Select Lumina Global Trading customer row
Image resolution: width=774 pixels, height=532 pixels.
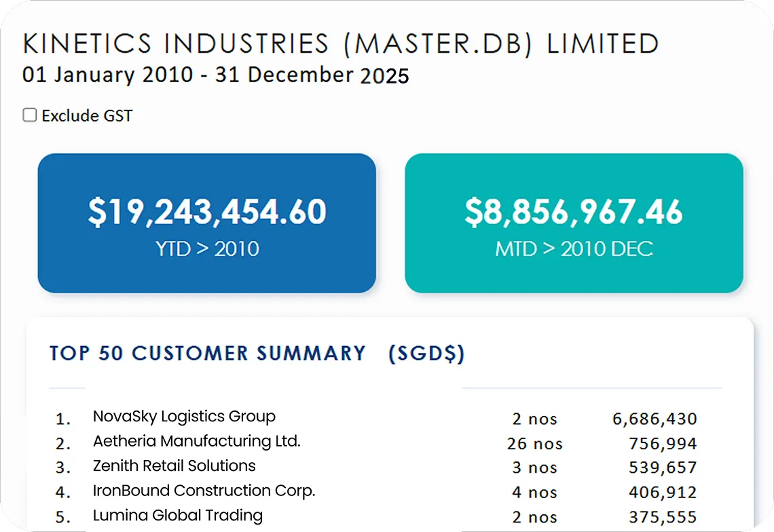[177, 515]
